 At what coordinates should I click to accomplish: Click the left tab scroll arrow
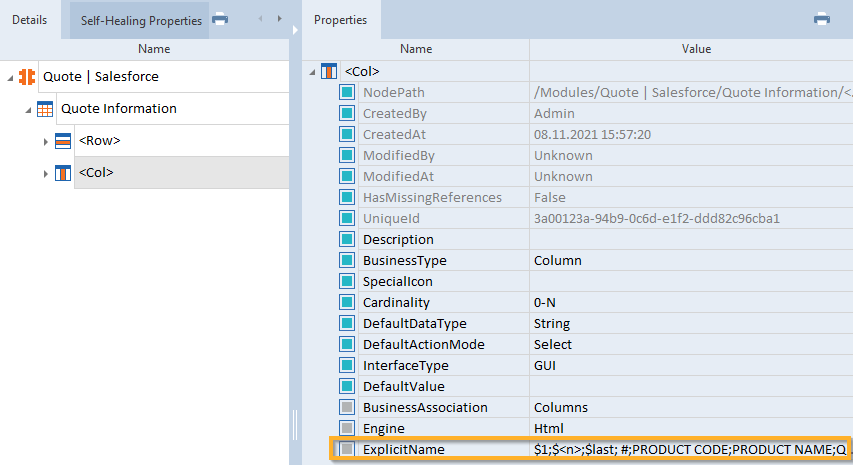(x=260, y=19)
